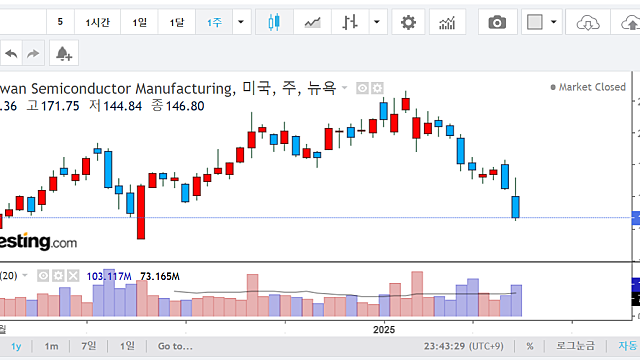Switch chart interval to 1시간
640x360 pixels.
click(98, 22)
